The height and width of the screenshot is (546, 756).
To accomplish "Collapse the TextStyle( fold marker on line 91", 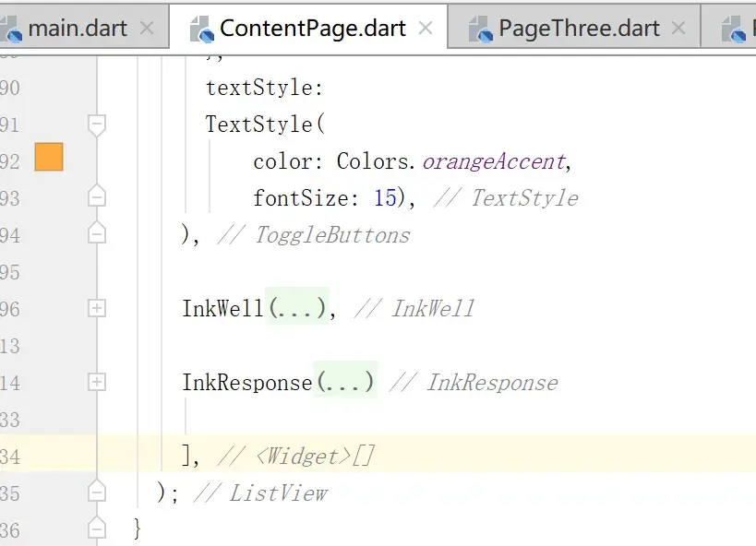I will [97, 125].
